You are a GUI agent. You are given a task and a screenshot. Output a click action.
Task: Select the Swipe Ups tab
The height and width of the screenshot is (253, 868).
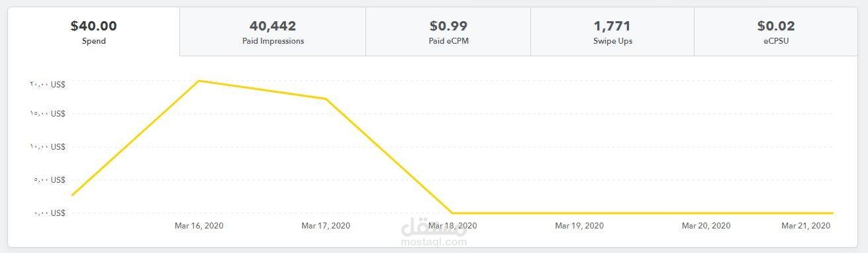612,32
